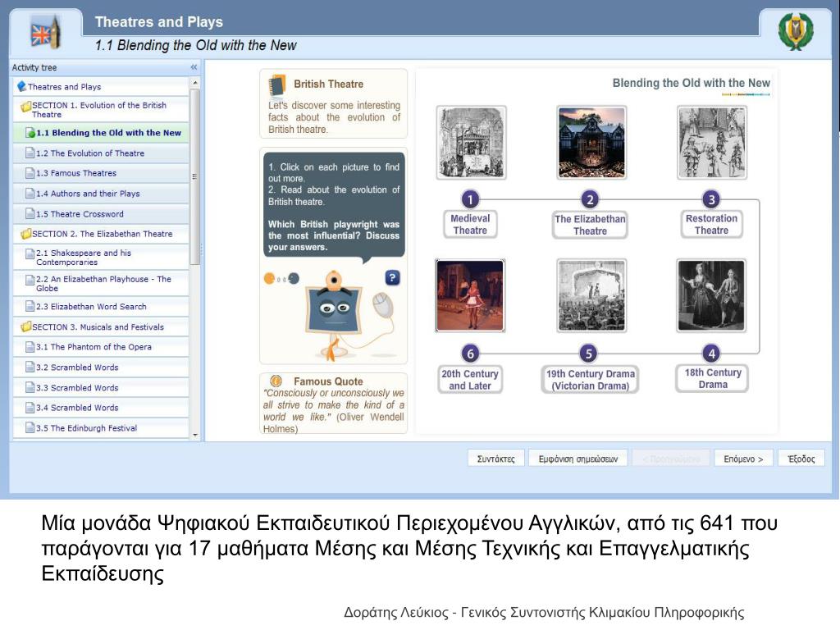Open 1.2 The Evolution of Theatre
Viewport: 840px width, 630px height.
[101, 153]
